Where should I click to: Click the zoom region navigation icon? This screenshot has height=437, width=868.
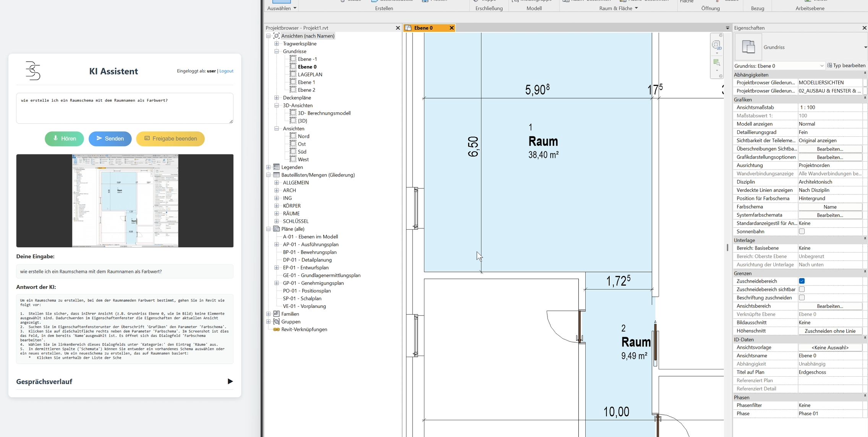coord(716,62)
